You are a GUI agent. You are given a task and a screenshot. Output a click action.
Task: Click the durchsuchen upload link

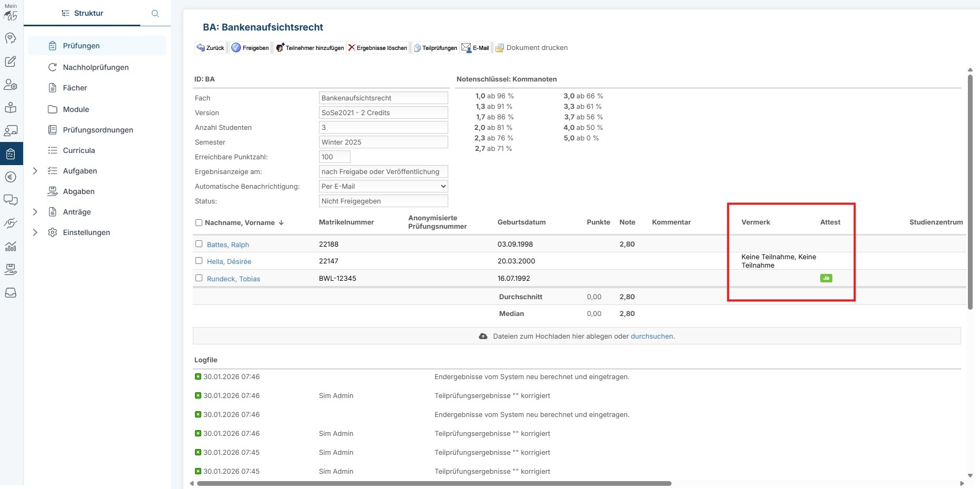(x=651, y=337)
